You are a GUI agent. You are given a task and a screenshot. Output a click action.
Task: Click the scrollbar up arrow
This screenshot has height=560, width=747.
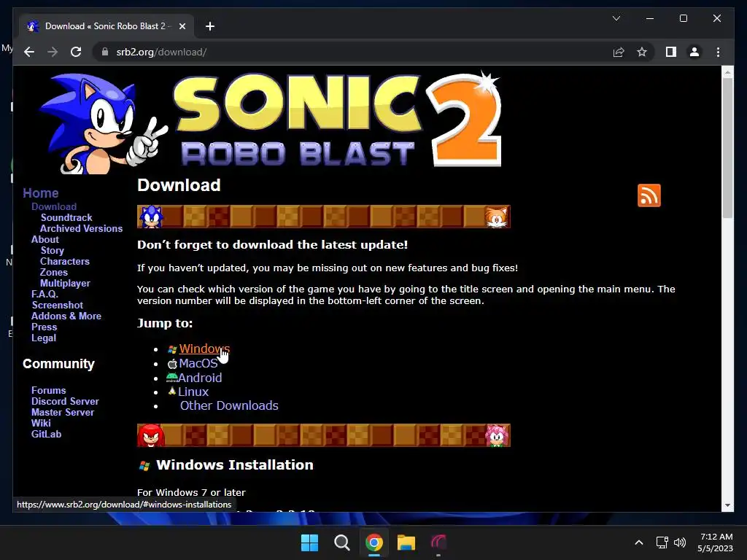pos(727,72)
